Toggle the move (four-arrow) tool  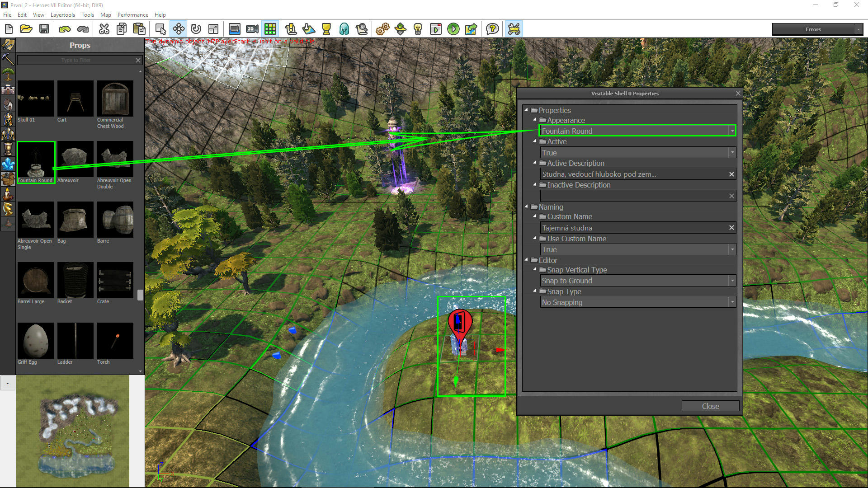tap(179, 29)
